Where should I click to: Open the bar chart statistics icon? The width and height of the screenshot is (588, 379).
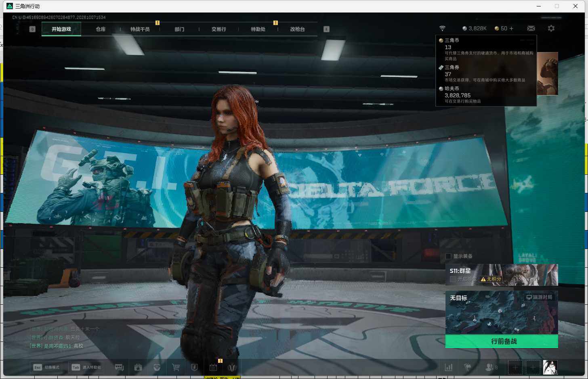tap(449, 367)
